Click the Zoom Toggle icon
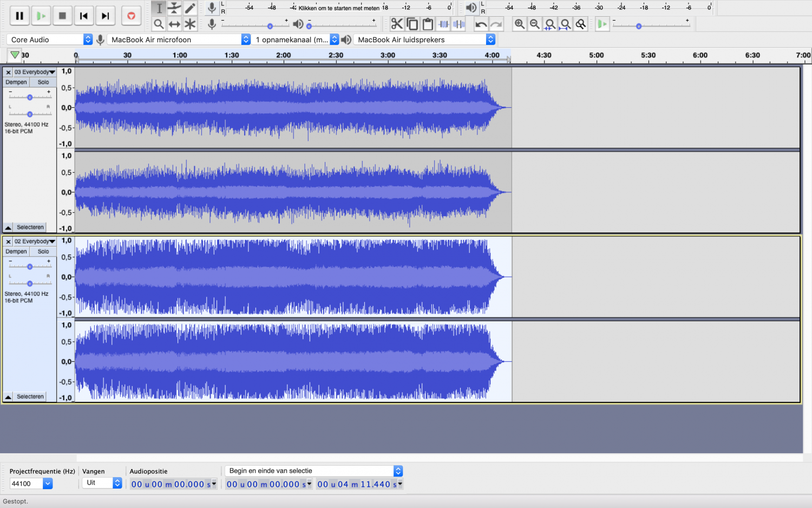This screenshot has height=508, width=812. pyautogui.click(x=581, y=24)
